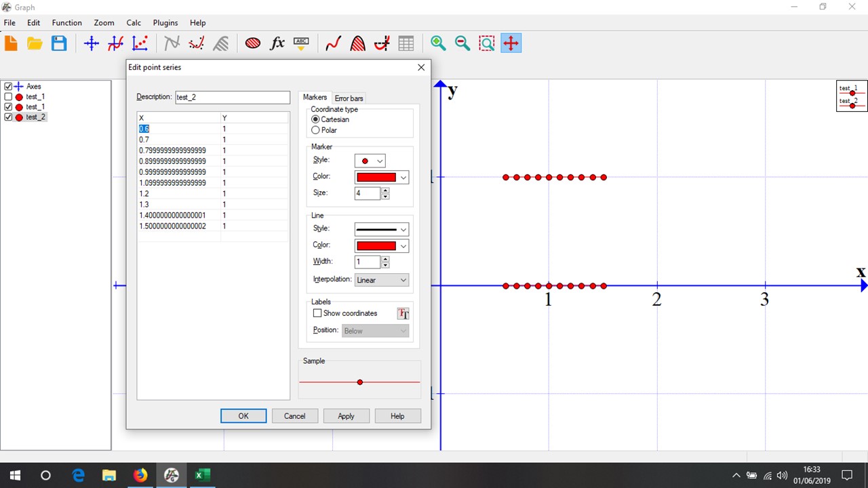
Task: Click the Insert text label icon
Action: [302, 43]
